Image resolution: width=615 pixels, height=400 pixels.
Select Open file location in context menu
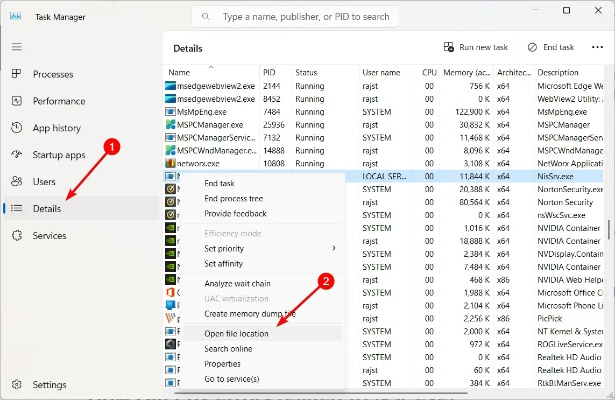point(236,333)
